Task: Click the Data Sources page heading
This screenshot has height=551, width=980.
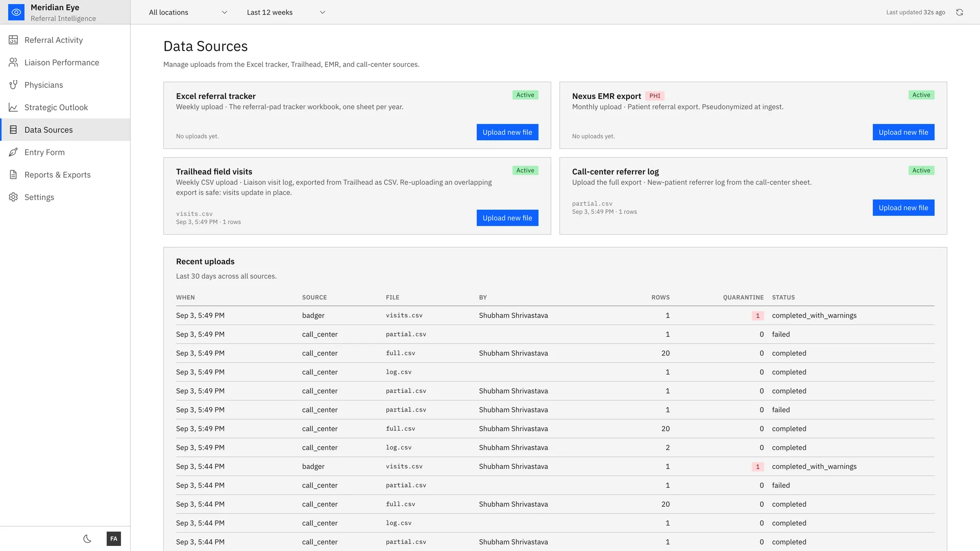Action: [205, 46]
